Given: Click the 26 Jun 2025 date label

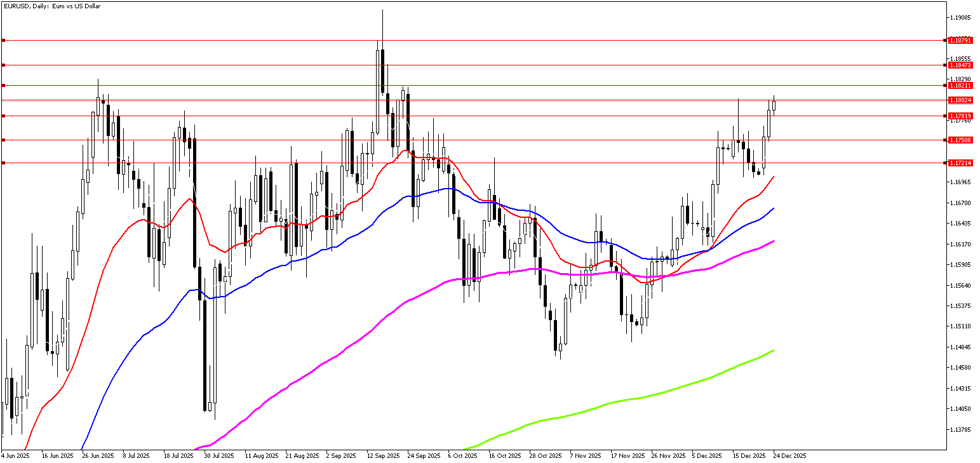Looking at the screenshot, I should point(98,456).
